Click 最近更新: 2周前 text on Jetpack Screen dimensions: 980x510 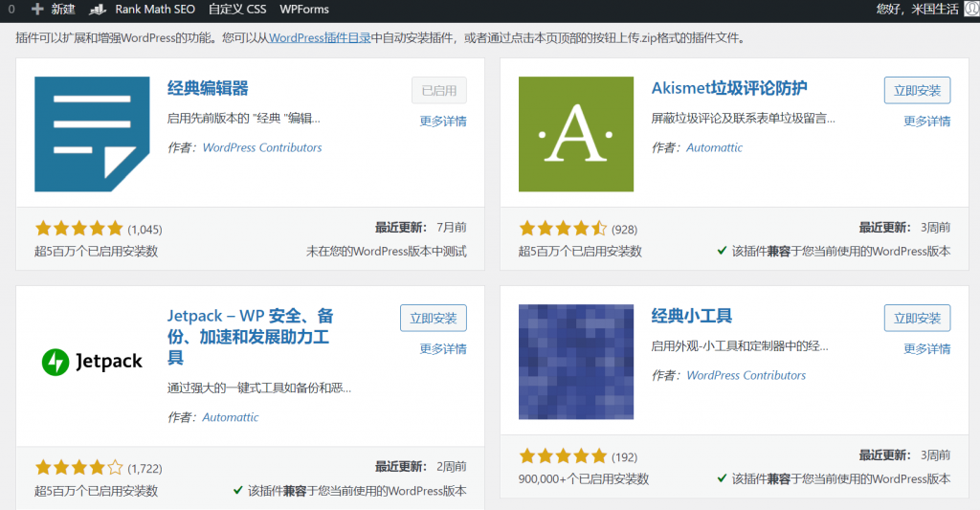(x=421, y=467)
